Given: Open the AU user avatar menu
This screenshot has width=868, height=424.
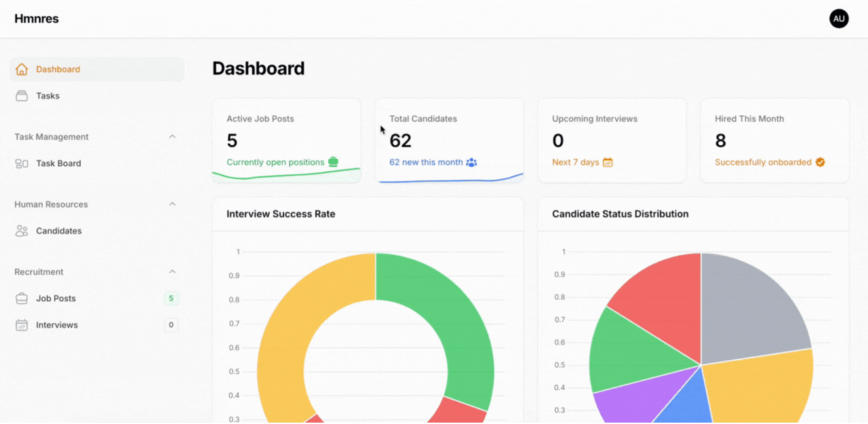Looking at the screenshot, I should [839, 18].
